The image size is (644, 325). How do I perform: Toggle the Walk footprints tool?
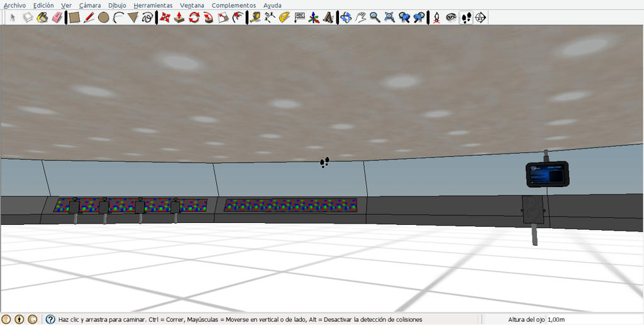tap(466, 17)
